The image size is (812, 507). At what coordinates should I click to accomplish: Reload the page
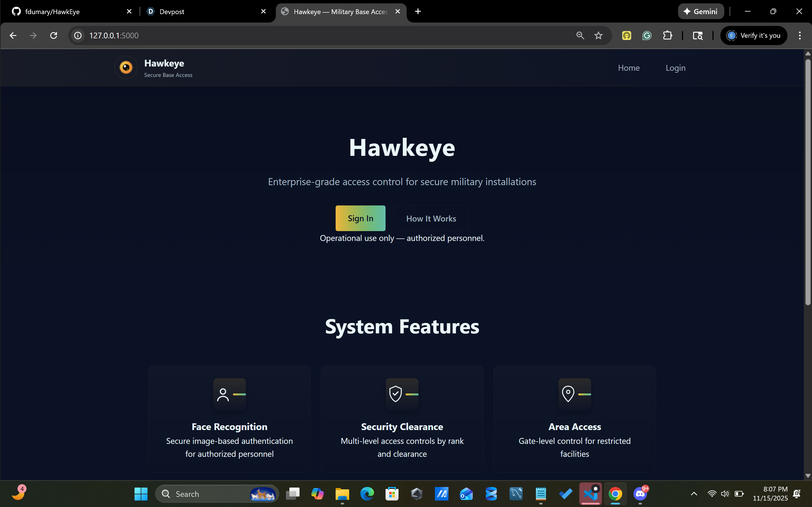point(54,36)
